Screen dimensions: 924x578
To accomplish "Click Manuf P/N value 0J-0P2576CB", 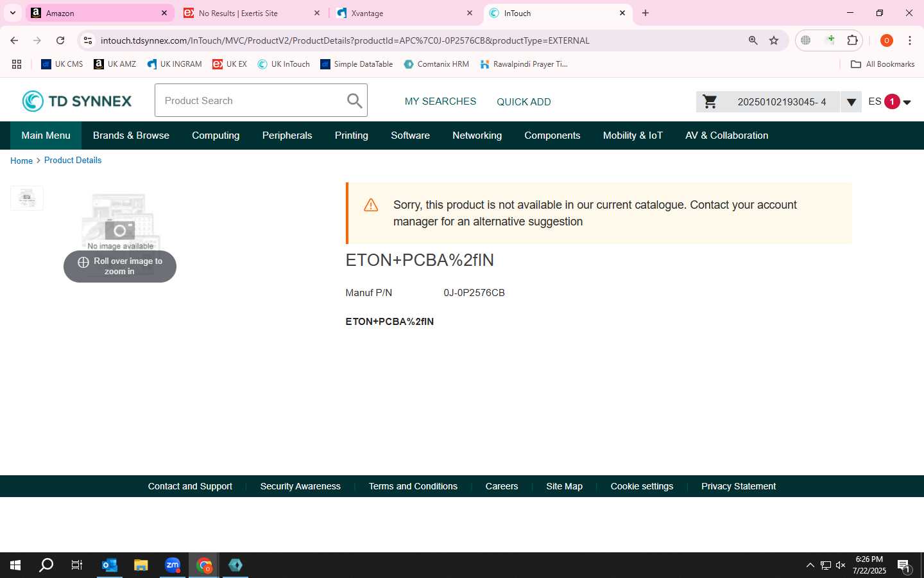I will pos(474,293).
